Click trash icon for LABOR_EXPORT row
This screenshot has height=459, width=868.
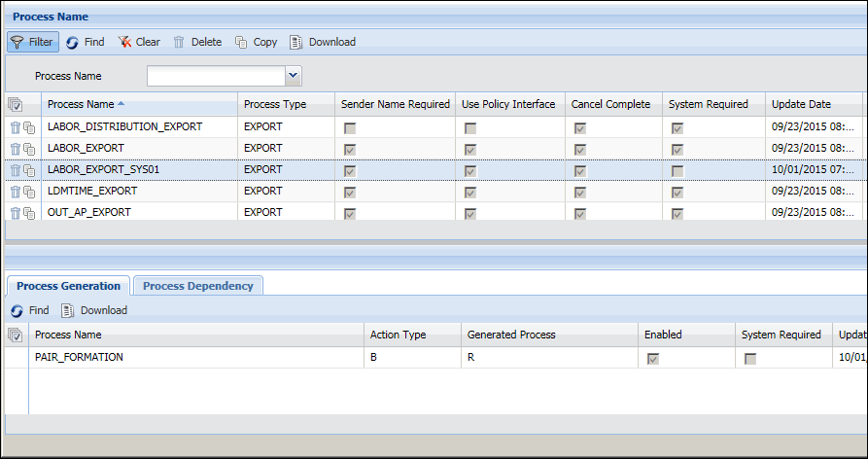[x=16, y=149]
